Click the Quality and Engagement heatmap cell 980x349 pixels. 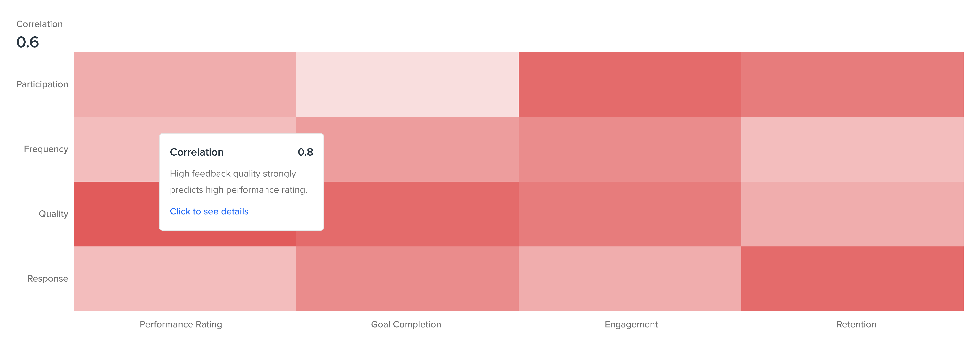point(630,214)
